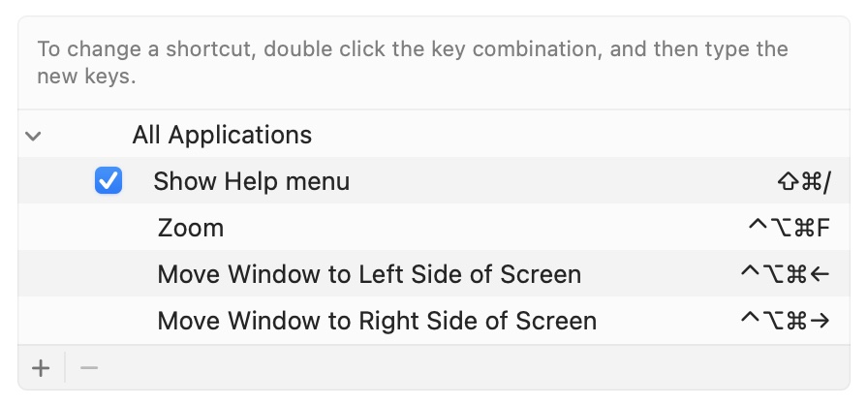Click the plus button to add shortcut
Screen dimensions: 868x405
[41, 368]
